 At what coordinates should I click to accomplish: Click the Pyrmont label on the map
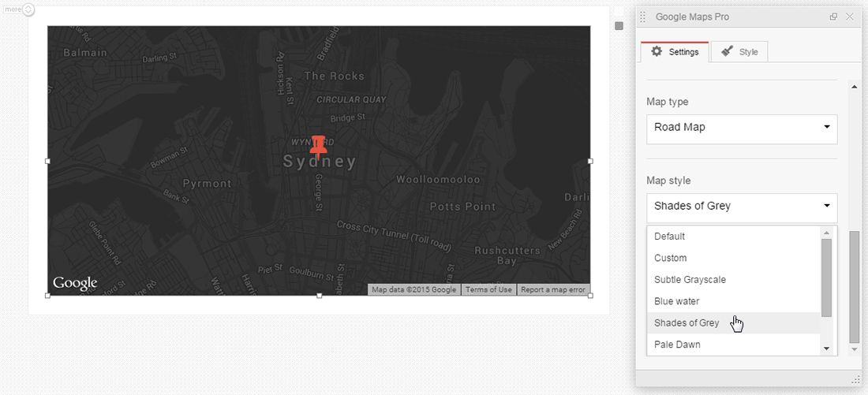click(x=207, y=183)
